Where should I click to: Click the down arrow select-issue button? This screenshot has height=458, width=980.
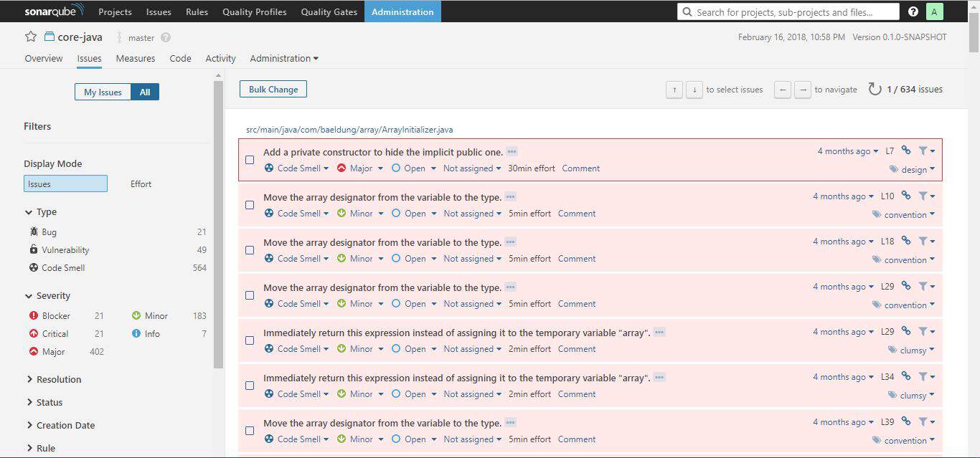(x=694, y=90)
